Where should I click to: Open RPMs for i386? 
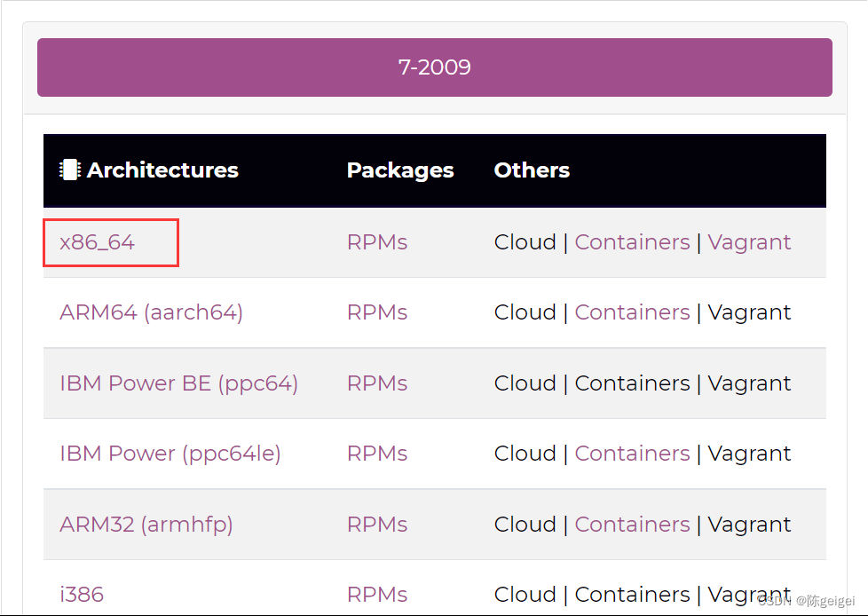(x=377, y=595)
